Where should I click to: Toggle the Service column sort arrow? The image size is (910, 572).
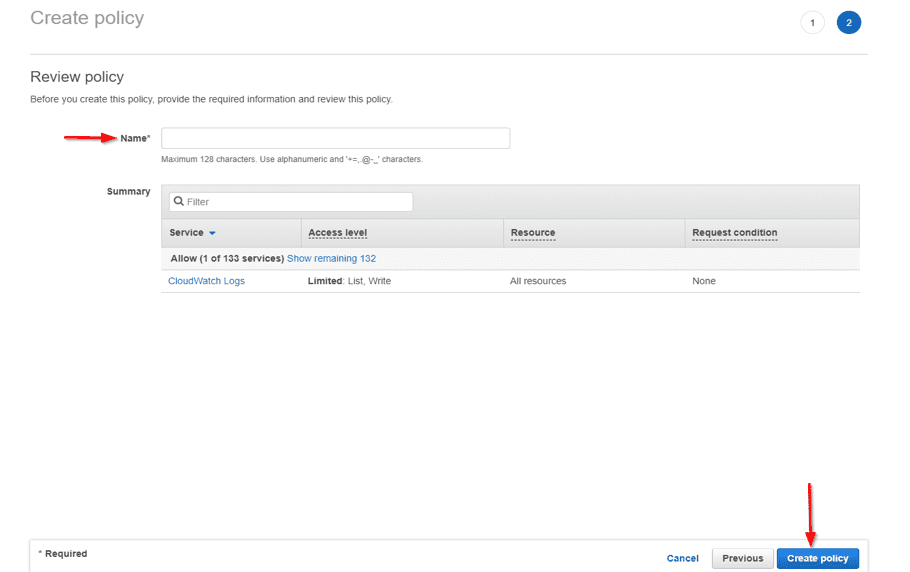[213, 233]
